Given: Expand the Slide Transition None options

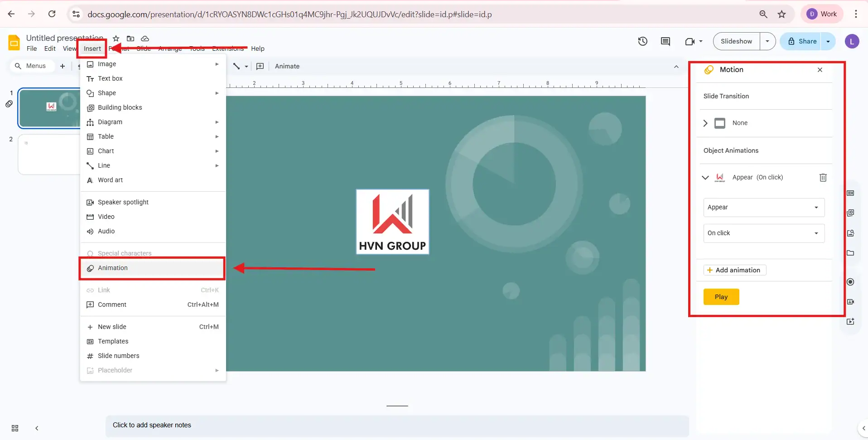Looking at the screenshot, I should pyautogui.click(x=705, y=123).
